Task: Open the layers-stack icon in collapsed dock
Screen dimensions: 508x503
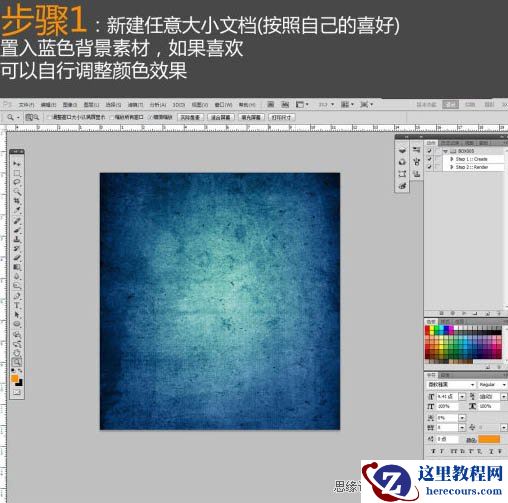Action: (x=402, y=150)
